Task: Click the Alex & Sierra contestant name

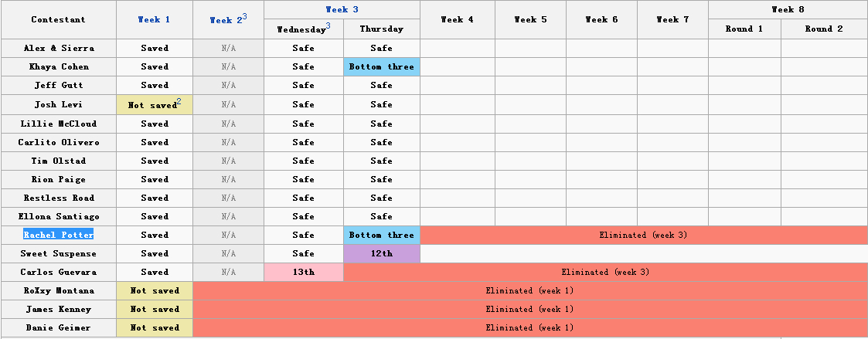Action: coord(59,48)
